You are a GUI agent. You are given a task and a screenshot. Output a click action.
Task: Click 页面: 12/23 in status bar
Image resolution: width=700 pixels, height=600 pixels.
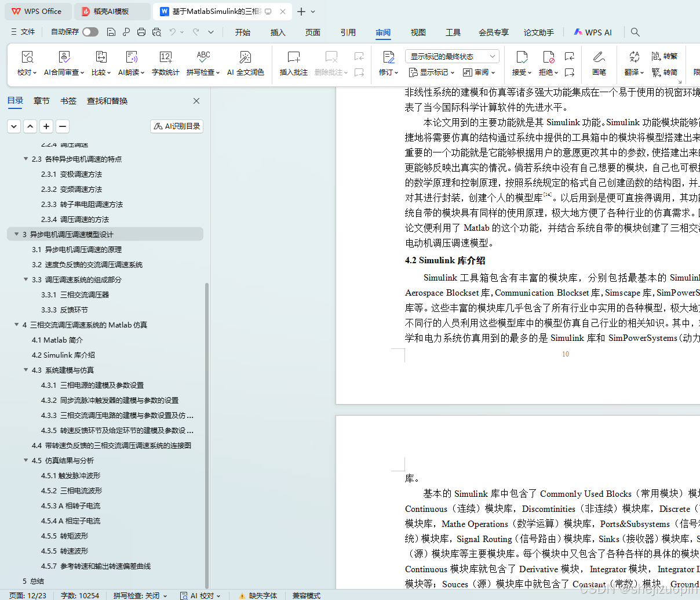[x=28, y=595]
